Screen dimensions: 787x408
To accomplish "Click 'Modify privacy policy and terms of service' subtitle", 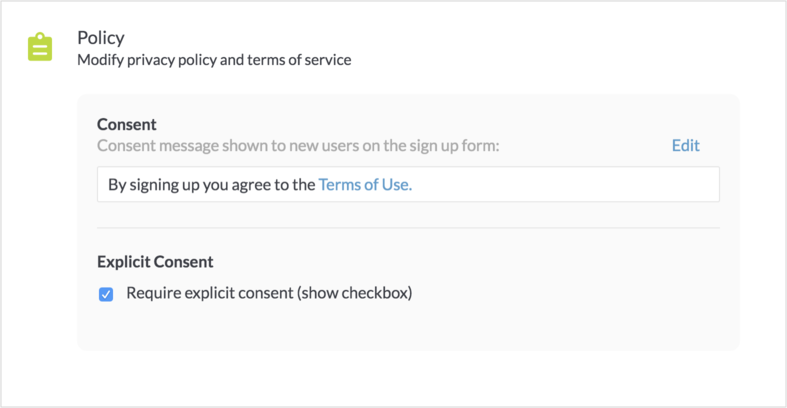I will (x=214, y=60).
